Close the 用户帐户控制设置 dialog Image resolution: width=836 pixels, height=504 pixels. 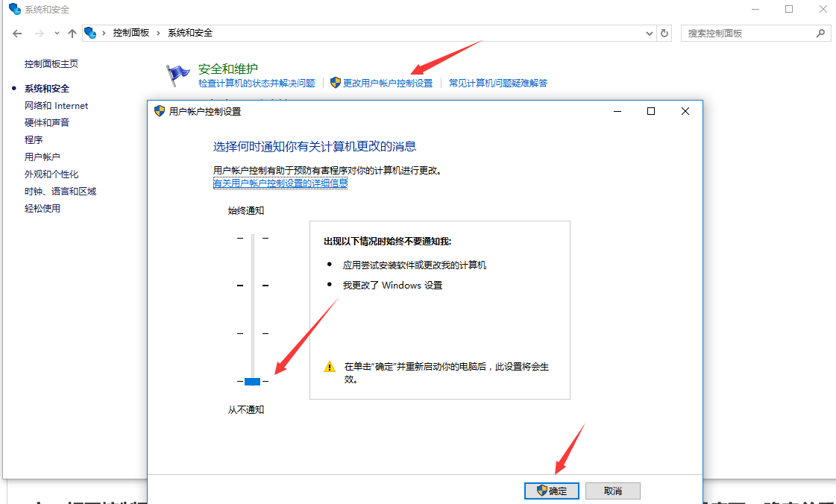[685, 111]
